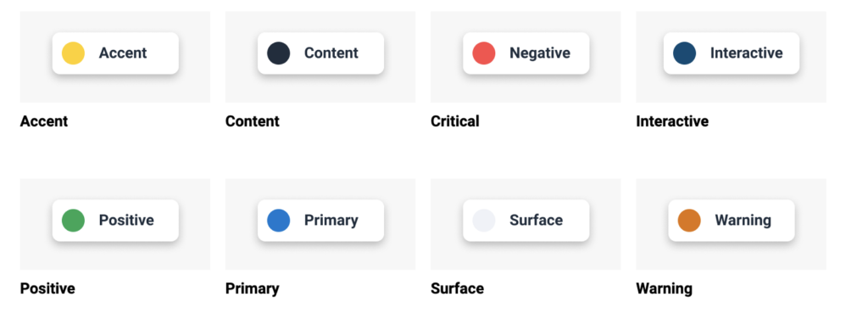Select the Accent chip label text

tap(123, 53)
